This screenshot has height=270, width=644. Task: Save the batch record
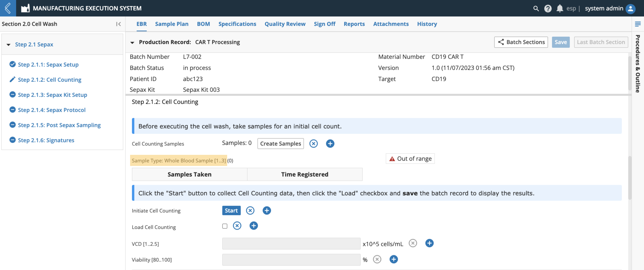[561, 42]
